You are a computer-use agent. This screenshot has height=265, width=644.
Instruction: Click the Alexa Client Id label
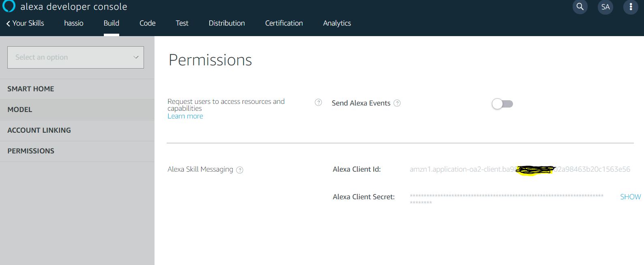point(357,169)
